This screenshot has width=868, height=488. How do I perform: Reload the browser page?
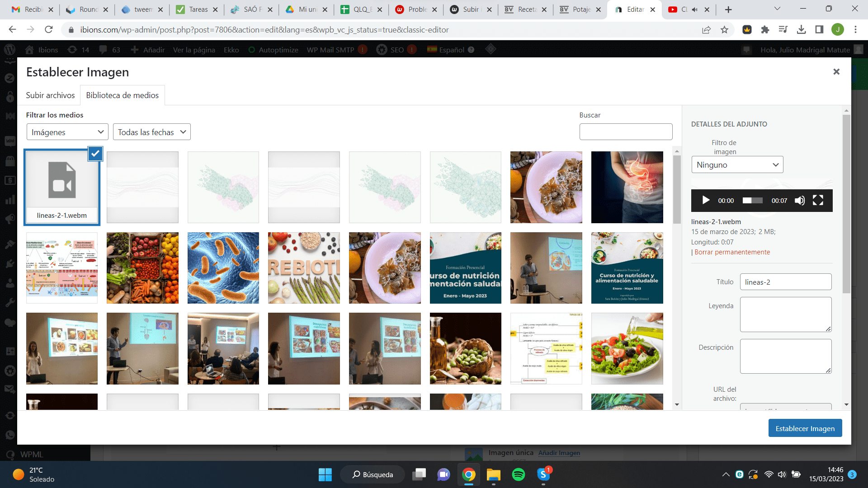(x=49, y=30)
